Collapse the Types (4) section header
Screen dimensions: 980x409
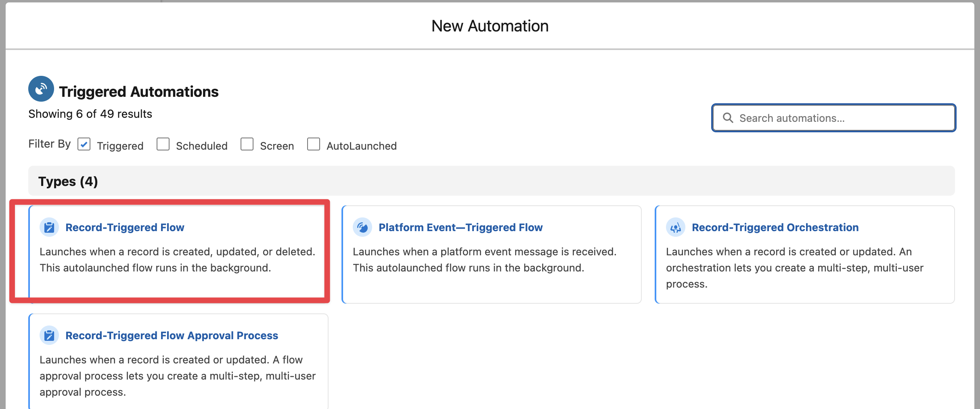[68, 182]
